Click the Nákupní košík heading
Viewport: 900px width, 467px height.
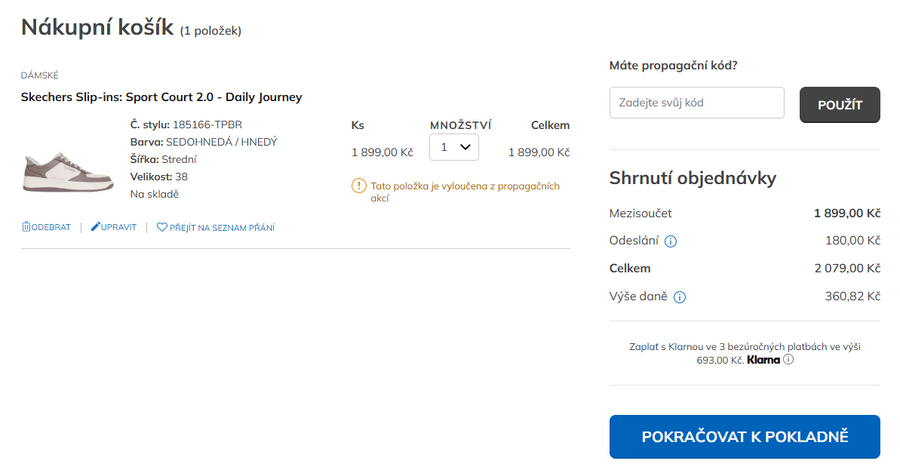pyautogui.click(x=97, y=27)
